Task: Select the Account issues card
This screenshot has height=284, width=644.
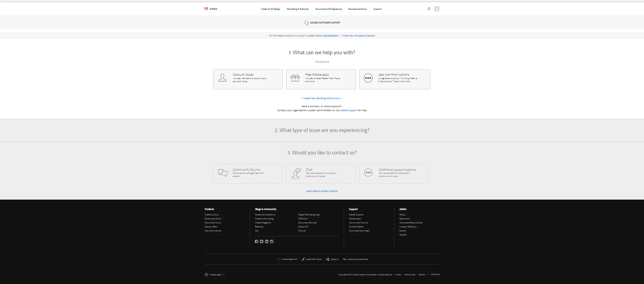Action: (248, 79)
